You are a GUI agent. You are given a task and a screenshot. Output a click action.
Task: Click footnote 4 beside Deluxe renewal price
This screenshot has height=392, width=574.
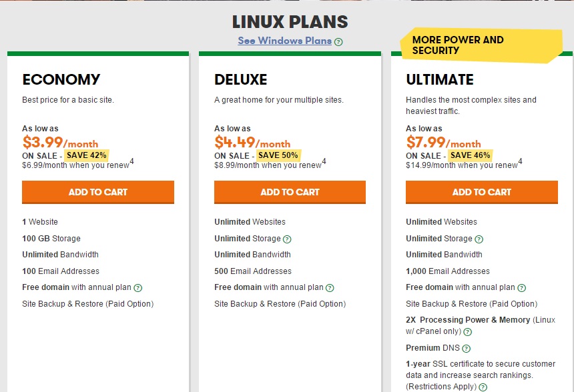(324, 161)
